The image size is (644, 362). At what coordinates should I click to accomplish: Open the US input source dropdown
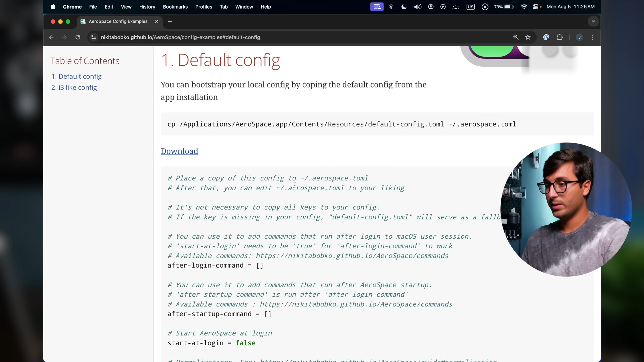pos(470,7)
